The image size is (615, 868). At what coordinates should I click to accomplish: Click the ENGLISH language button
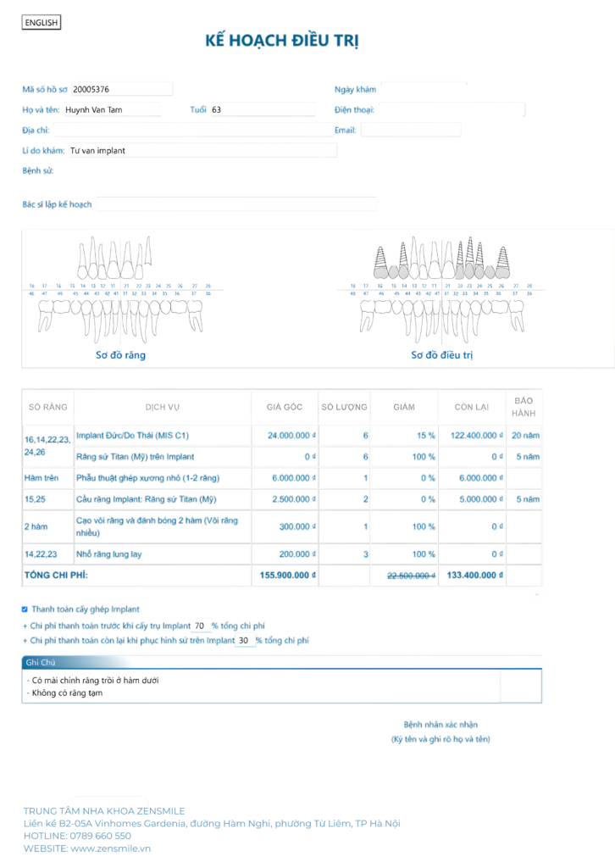[x=41, y=23]
